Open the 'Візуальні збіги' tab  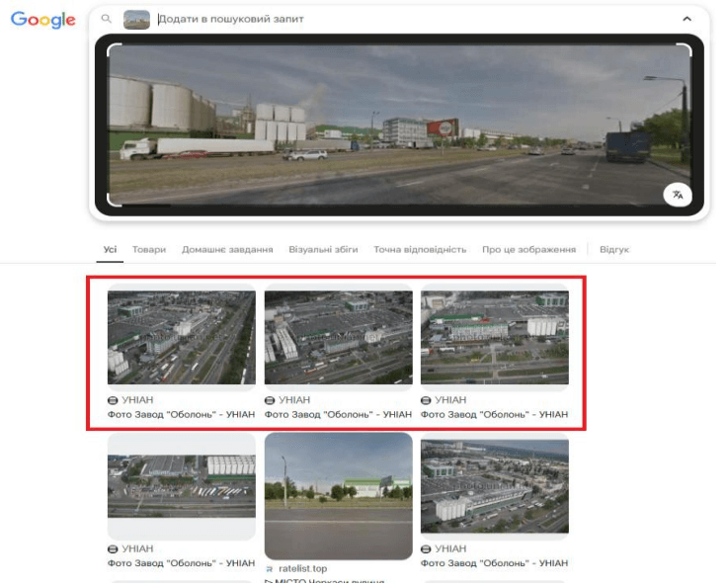click(x=323, y=249)
